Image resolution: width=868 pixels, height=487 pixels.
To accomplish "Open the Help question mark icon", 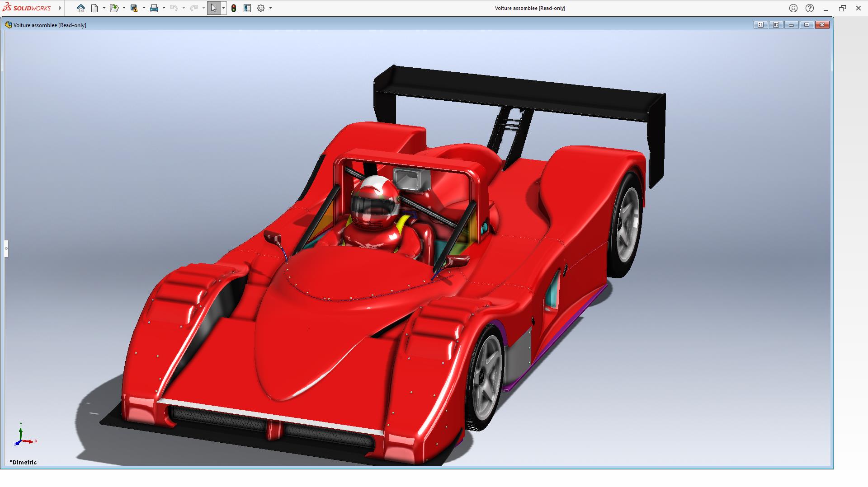I will coord(810,8).
